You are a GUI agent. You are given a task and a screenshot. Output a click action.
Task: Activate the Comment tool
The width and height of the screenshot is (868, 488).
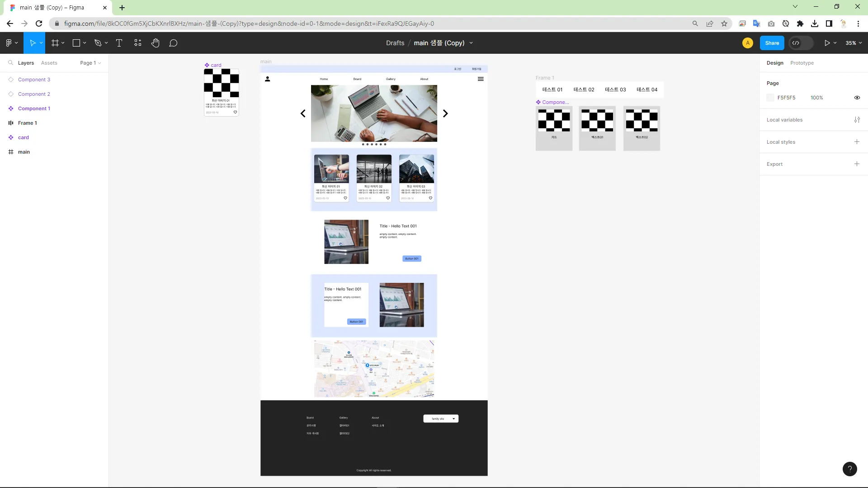[x=173, y=43]
